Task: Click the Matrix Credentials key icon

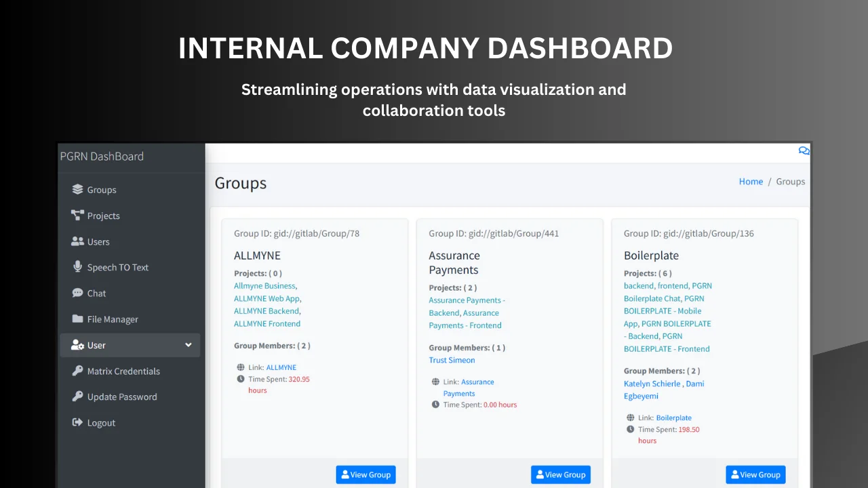Action: click(77, 371)
